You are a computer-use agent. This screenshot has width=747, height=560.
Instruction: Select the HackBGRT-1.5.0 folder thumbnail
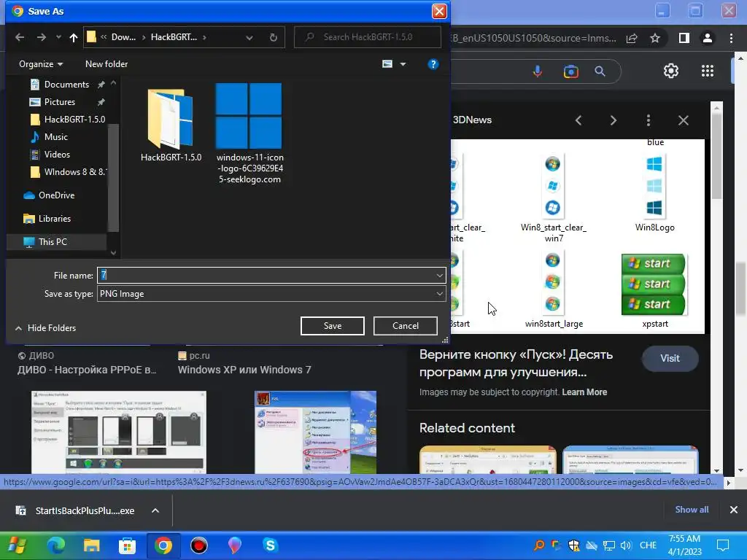(171, 125)
